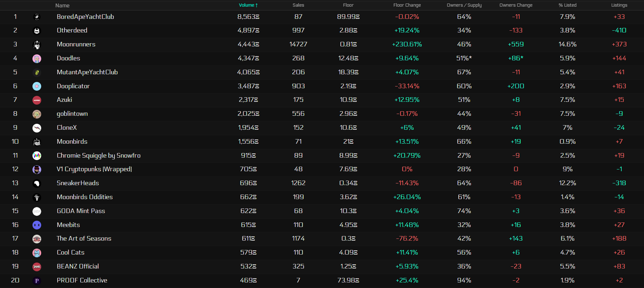Click the Meebits collection icon
The width and height of the screenshot is (644, 288).
[x=37, y=225]
